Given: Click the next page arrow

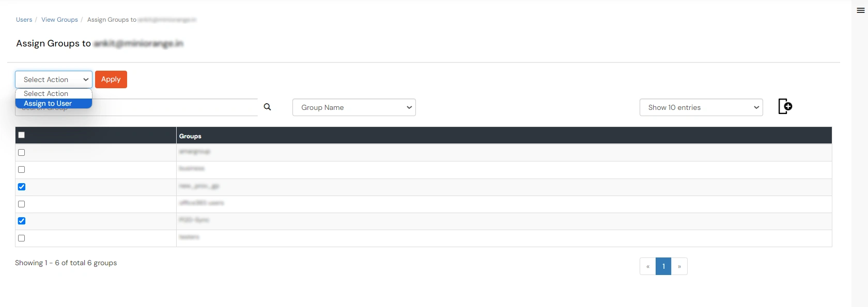Looking at the screenshot, I should 679,266.
